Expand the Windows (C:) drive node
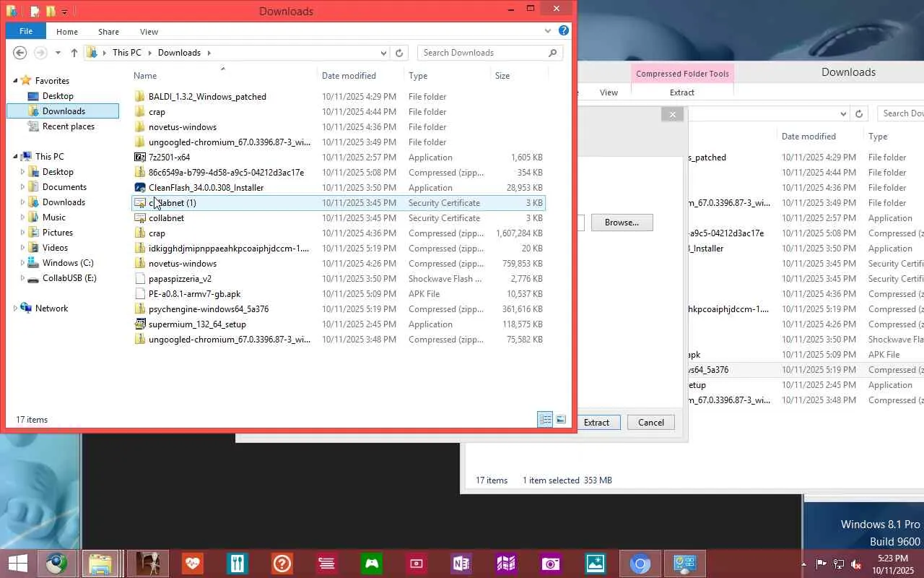The height and width of the screenshot is (578, 924). pyautogui.click(x=22, y=263)
